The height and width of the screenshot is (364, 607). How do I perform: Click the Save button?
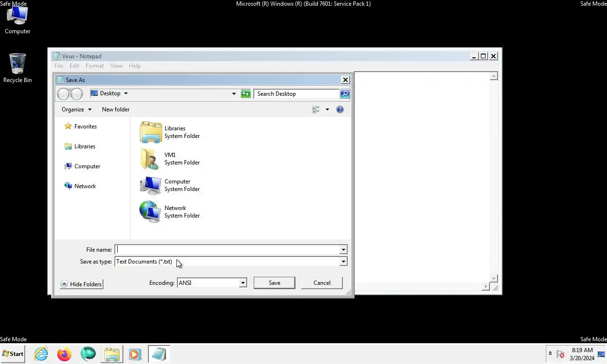pos(275,283)
